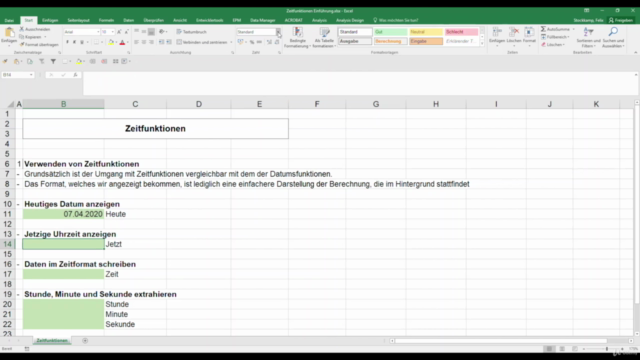Viewport: 640px width, 360px height.
Task: Click the insert function fx icon
Action: point(75,75)
